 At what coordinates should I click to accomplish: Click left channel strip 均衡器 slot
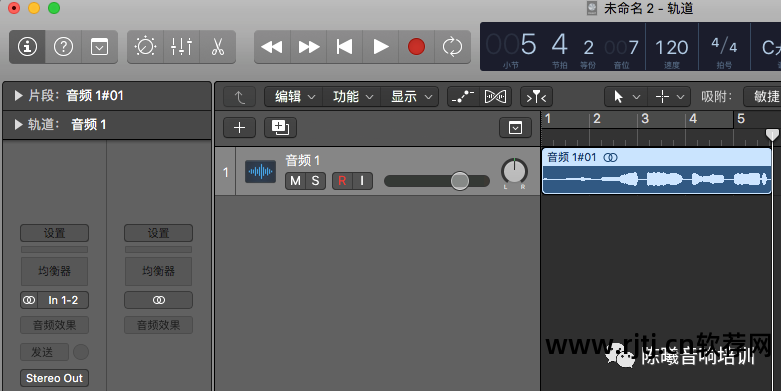54,271
